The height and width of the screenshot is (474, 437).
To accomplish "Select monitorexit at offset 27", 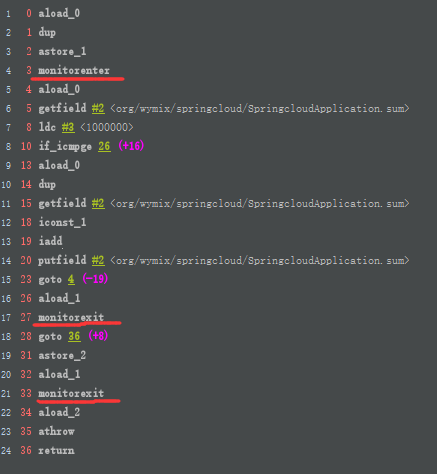I will (x=71, y=317).
